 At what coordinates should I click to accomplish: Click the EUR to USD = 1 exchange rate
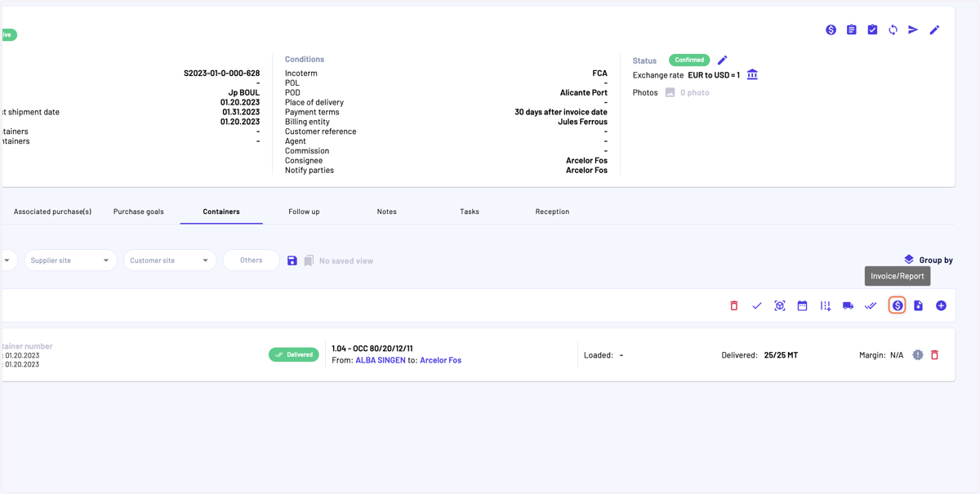tap(714, 75)
